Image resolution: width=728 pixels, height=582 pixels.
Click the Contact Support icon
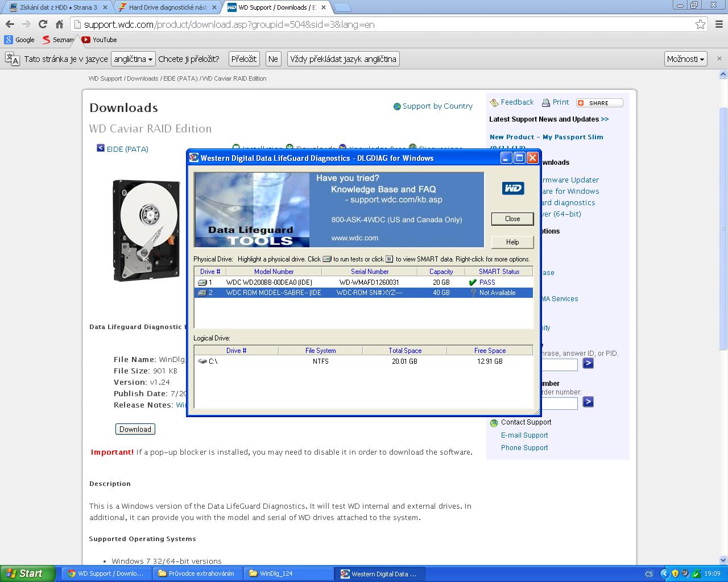pyautogui.click(x=494, y=423)
